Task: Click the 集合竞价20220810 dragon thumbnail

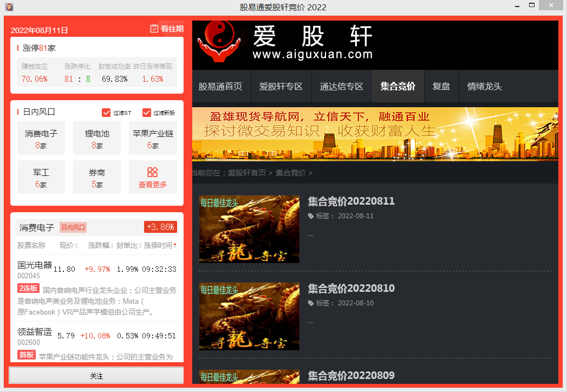Action: click(x=249, y=316)
